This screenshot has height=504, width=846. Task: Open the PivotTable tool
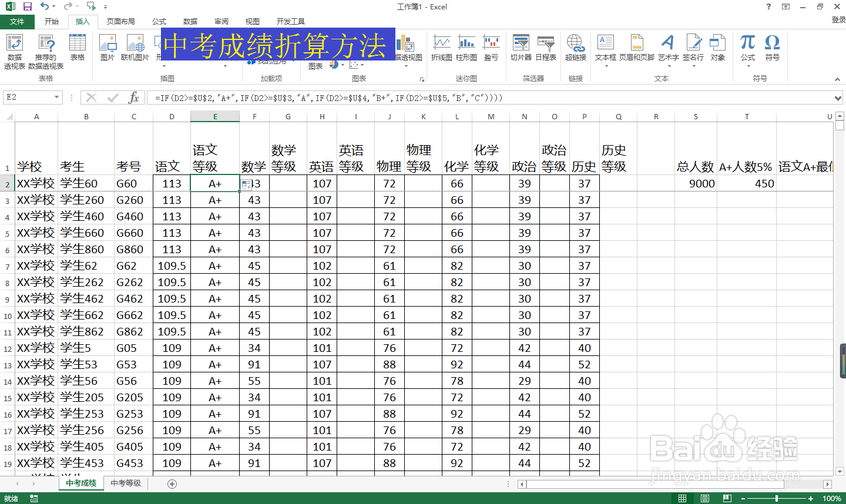tap(15, 52)
